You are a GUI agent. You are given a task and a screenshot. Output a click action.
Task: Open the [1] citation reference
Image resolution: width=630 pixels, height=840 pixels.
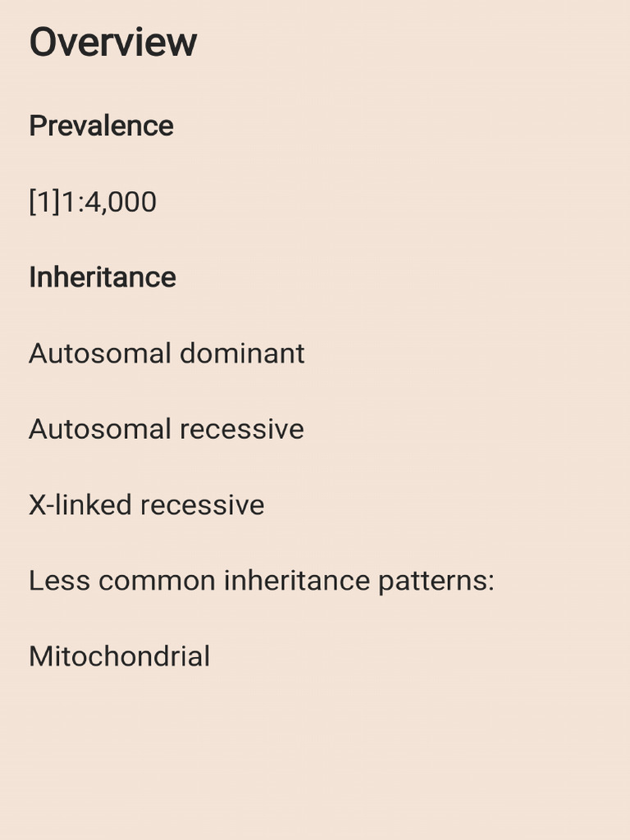pyautogui.click(x=44, y=202)
